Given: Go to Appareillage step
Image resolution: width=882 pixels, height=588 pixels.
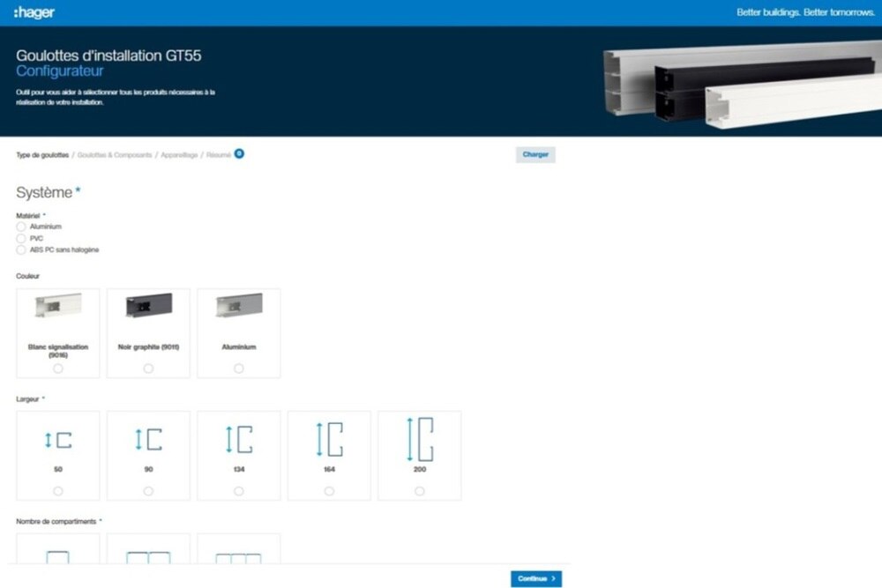Looking at the screenshot, I should [179, 155].
